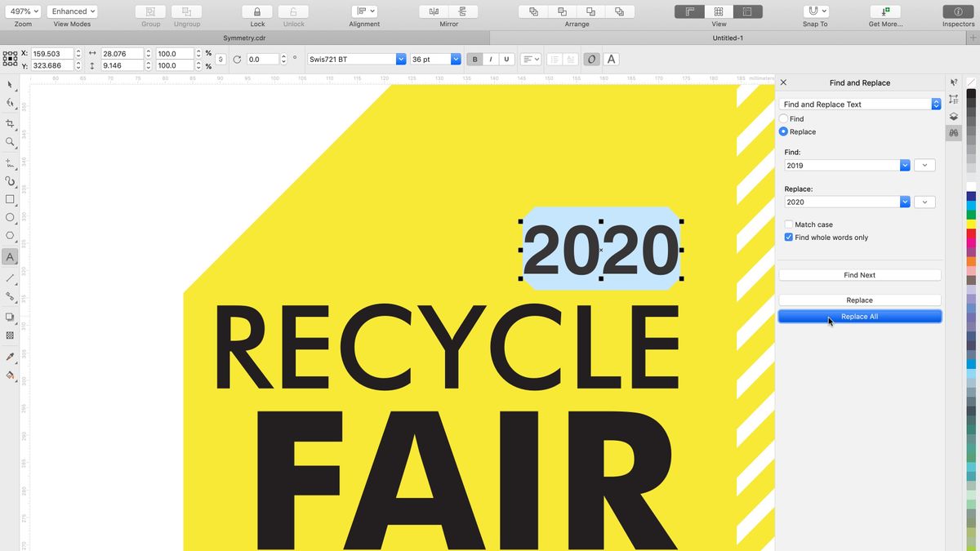Switch to the Untitled-1 document tab
Screen dimensions: 980x551
click(733, 38)
